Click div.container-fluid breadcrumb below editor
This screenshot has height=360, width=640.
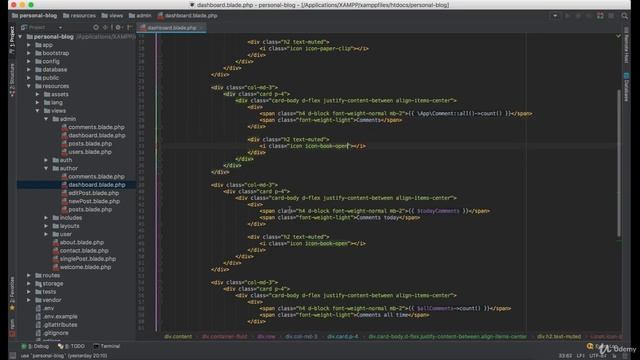click(224, 337)
